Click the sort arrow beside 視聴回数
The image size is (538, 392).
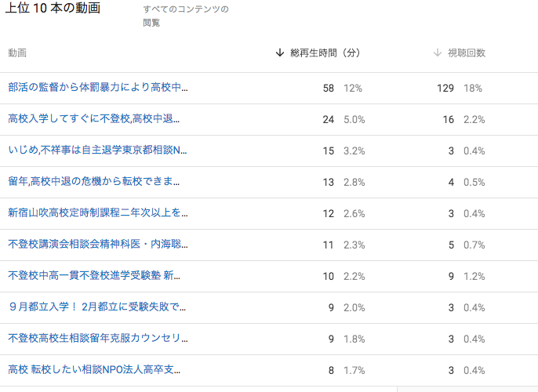pos(438,53)
